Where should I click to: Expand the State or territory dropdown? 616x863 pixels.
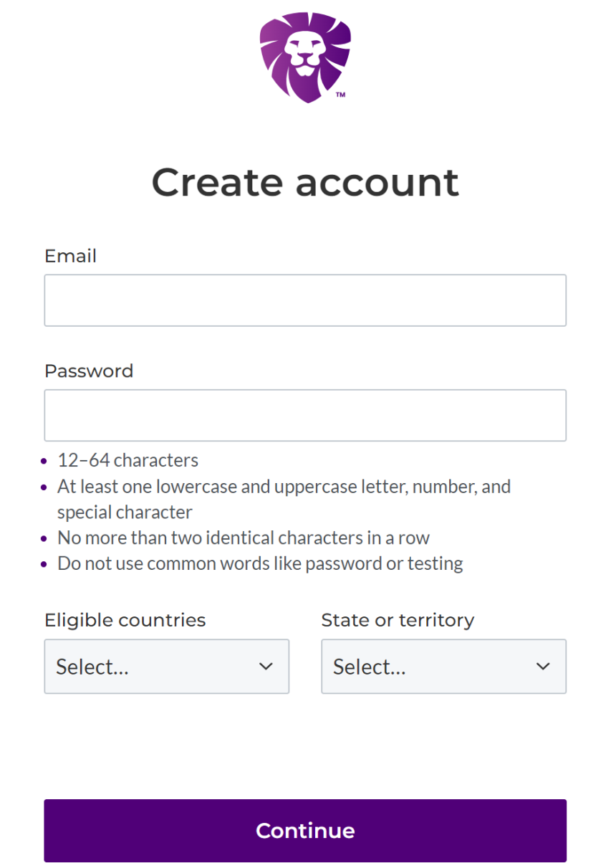coord(443,667)
